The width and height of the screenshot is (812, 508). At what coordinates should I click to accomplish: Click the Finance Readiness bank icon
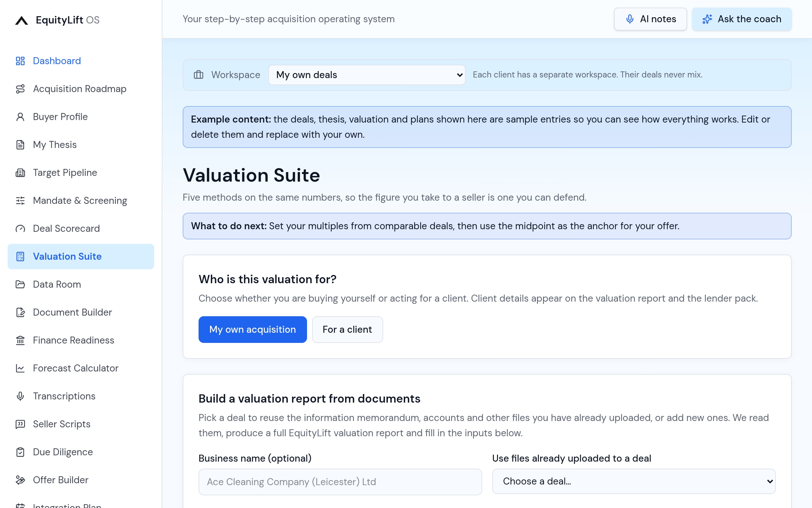20,340
